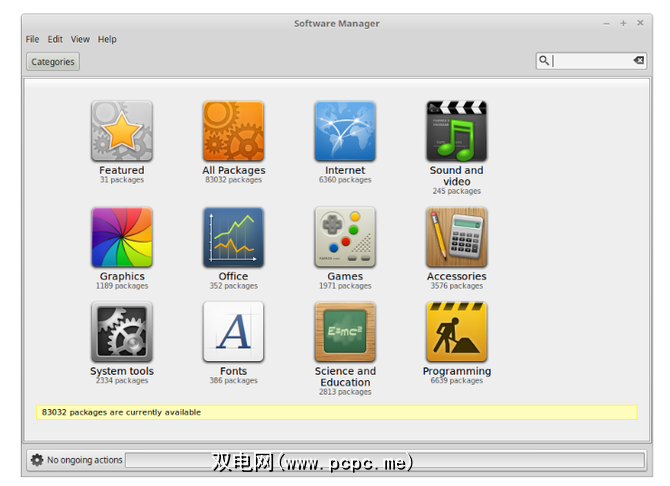The image size is (670, 486).
Task: Click the ongoing actions gear icon
Action: [x=37, y=460]
